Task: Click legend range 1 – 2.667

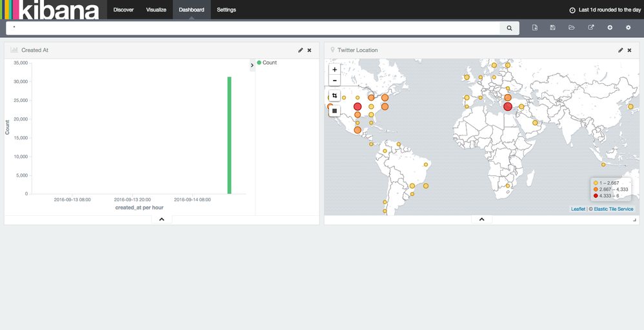Action: coord(606,183)
